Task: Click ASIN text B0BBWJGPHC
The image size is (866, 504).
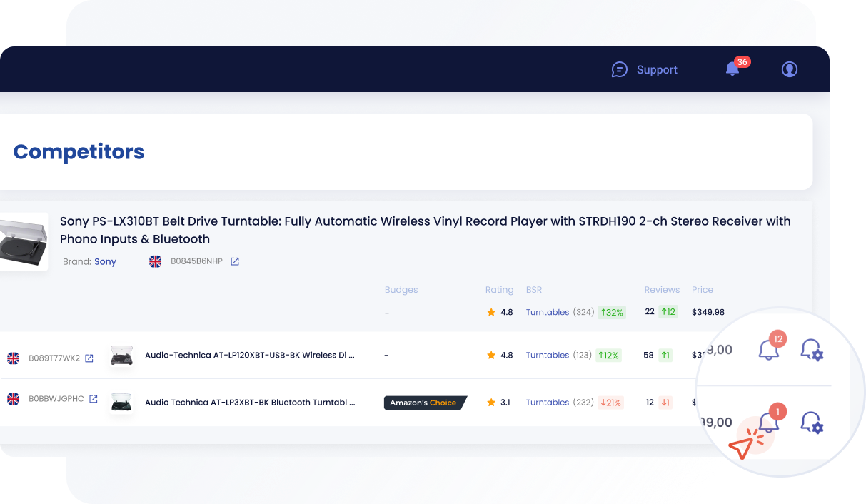Action: [x=56, y=399]
